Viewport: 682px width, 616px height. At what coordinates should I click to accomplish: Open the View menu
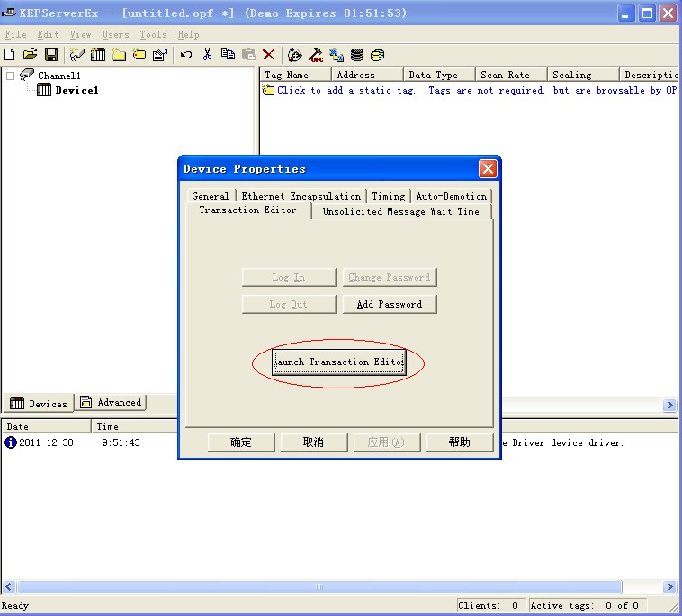pyautogui.click(x=80, y=35)
